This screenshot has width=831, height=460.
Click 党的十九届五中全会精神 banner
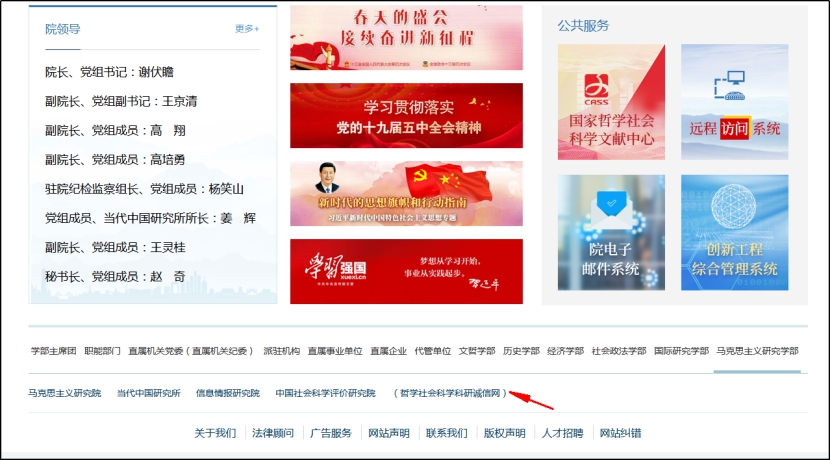(406, 115)
